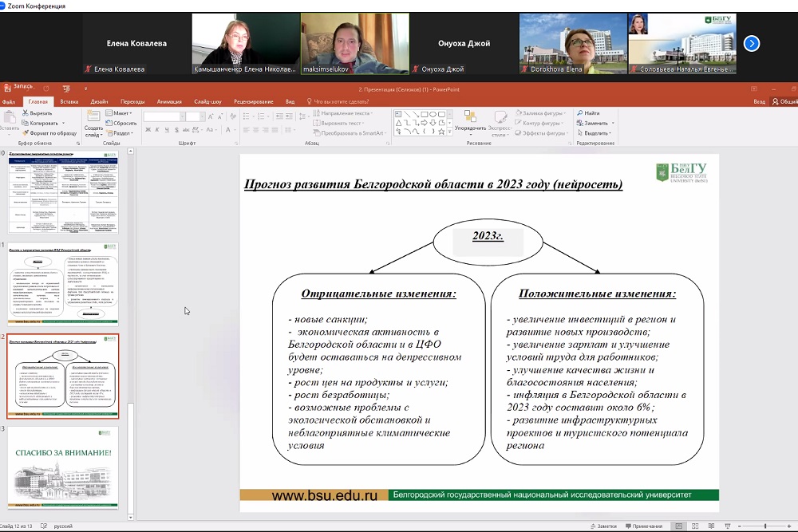Open the Select (Выделить) dropdown
Viewport: 798px width, 532px height.
click(595, 133)
